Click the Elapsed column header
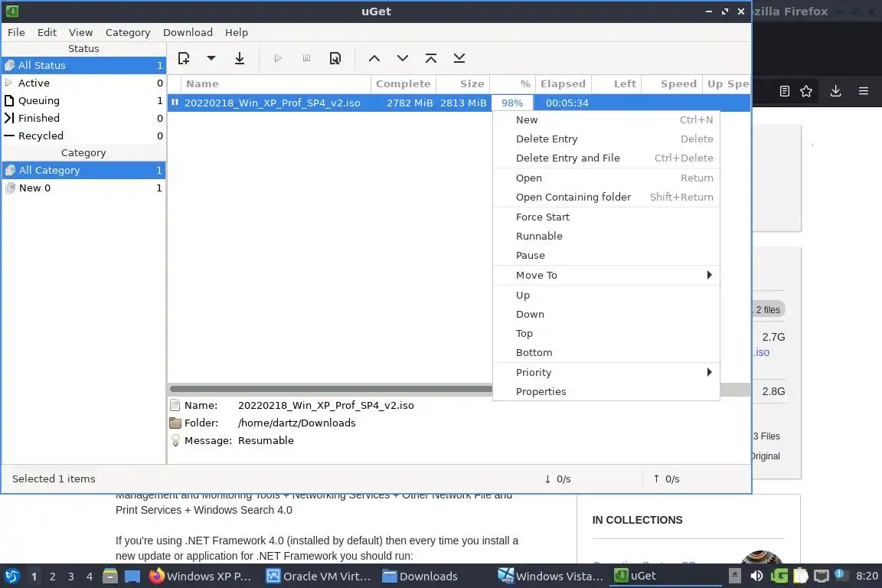Viewport: 882px width, 588px height. pyautogui.click(x=563, y=84)
